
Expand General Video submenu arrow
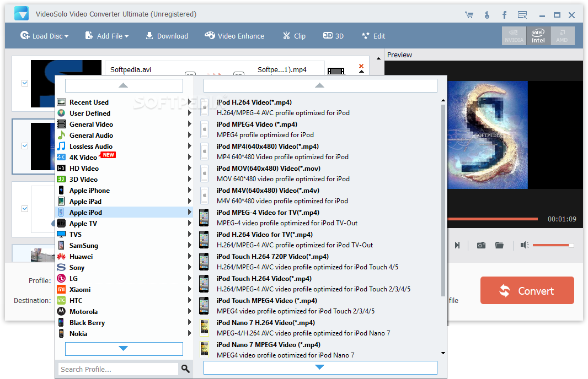pyautogui.click(x=189, y=124)
